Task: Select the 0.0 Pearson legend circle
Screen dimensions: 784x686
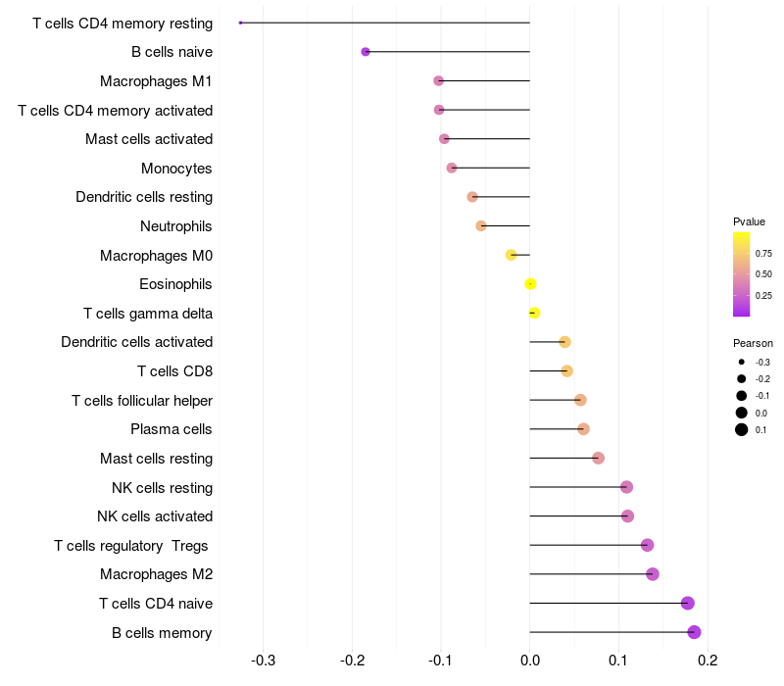Action: pos(741,413)
